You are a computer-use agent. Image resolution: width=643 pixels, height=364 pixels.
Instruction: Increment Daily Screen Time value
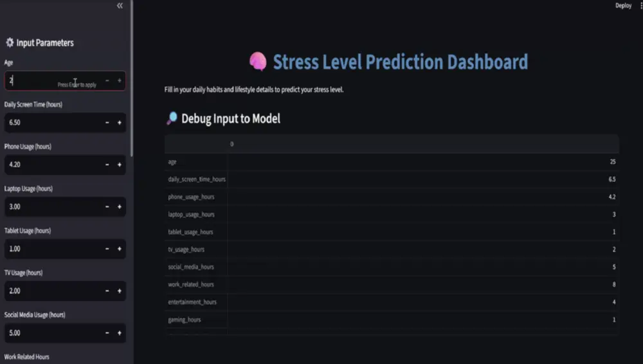tap(120, 123)
